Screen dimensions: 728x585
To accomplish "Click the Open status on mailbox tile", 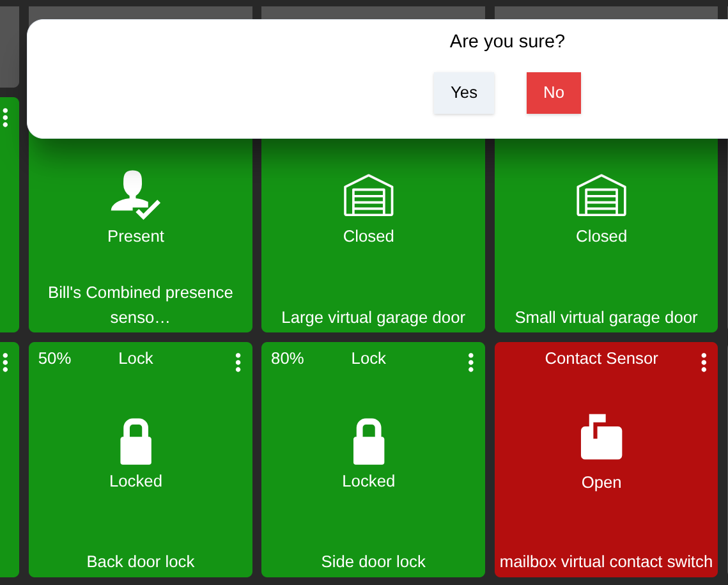I will 601,482.
